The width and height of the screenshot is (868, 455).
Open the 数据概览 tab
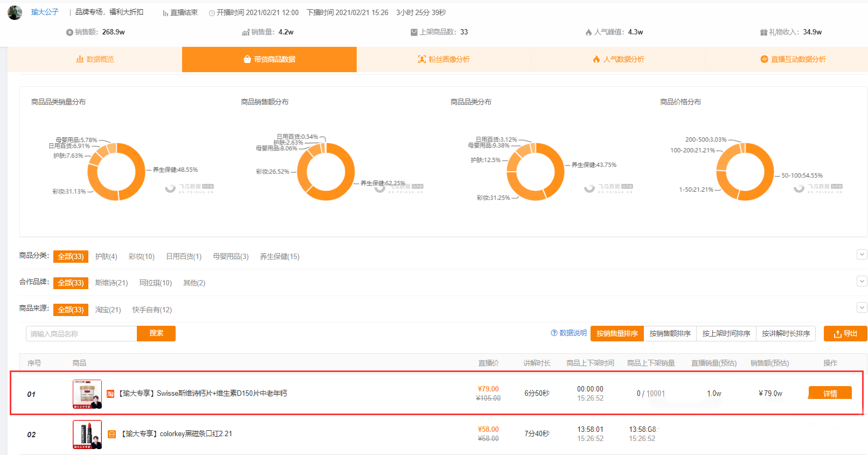pyautogui.click(x=95, y=59)
